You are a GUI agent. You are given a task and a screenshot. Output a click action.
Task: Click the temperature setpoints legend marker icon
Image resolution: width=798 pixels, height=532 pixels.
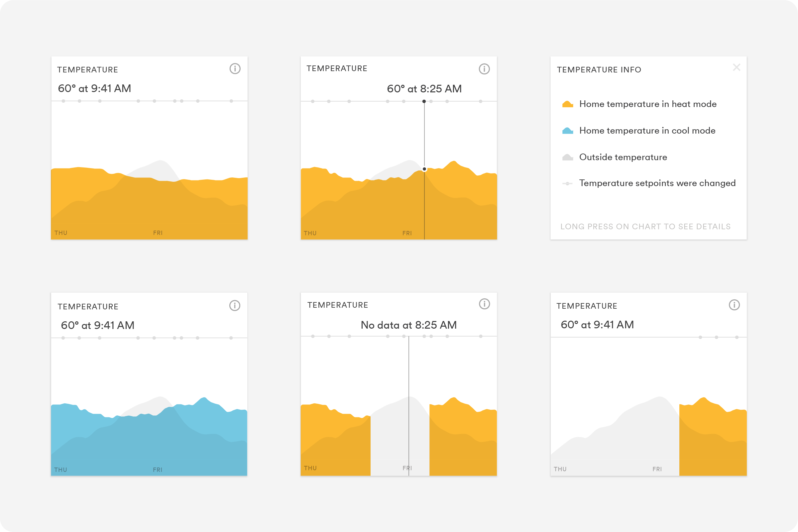[567, 183]
